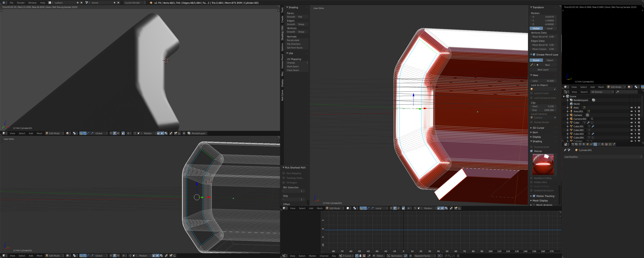Click Set From Faces button
The height and width of the screenshot is (258, 644).
tap(297, 48)
